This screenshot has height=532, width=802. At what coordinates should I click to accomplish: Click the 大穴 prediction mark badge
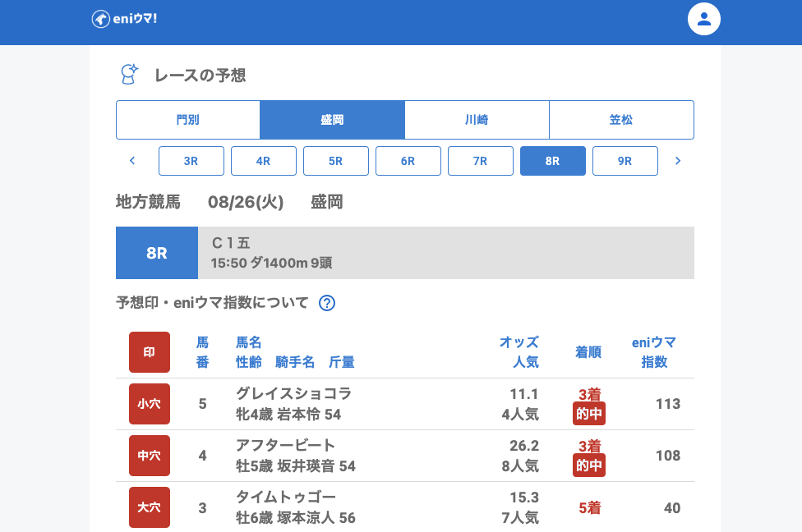tap(150, 507)
